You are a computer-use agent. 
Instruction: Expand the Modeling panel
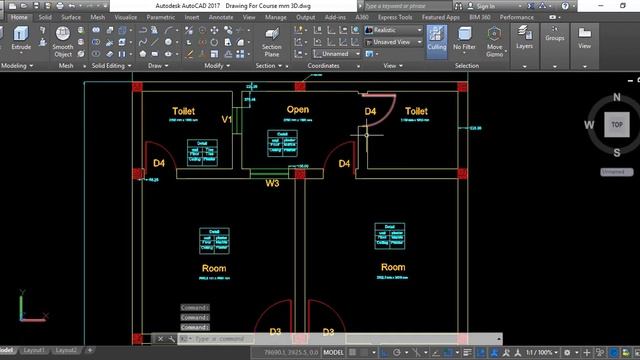coord(17,66)
